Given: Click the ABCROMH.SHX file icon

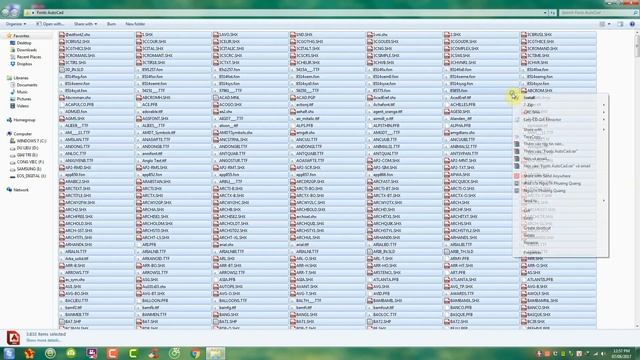Looking at the screenshot, I should point(139,98).
